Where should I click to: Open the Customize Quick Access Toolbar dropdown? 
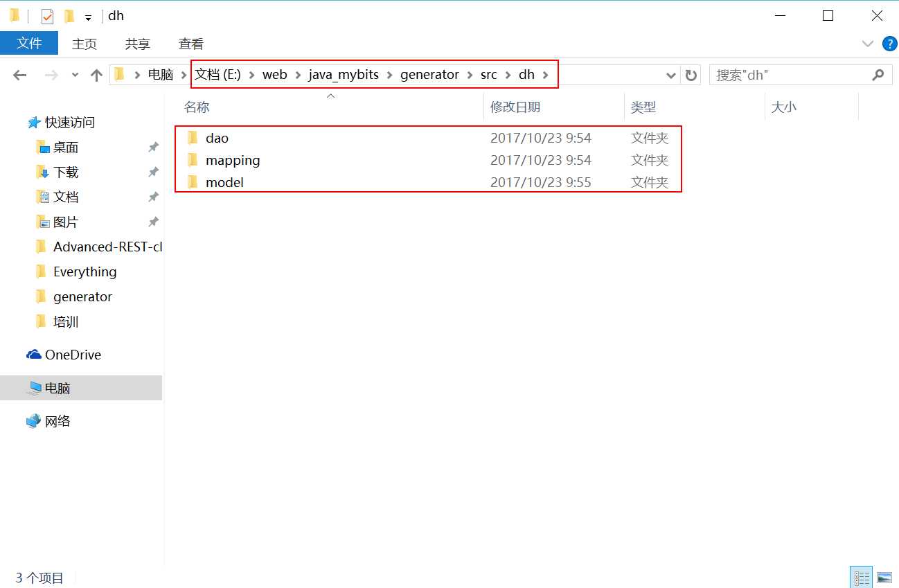click(x=88, y=17)
